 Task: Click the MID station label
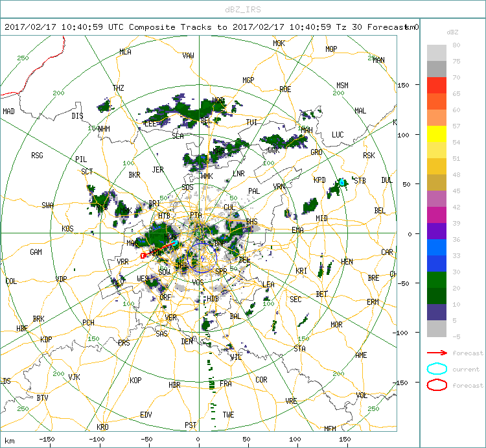321,218
